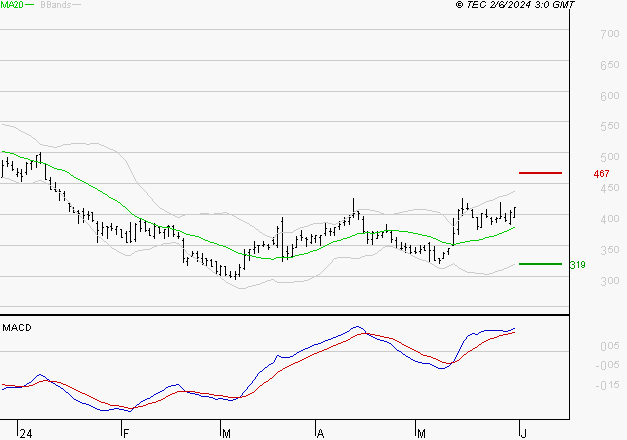Click the 600 price axis label
Screen dimensions: 627x440
pyautogui.click(x=610, y=96)
